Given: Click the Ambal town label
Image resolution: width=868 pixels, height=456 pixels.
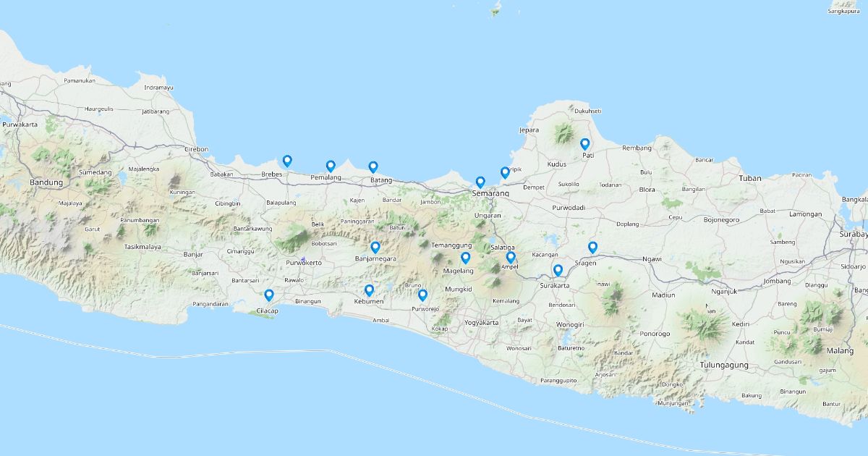Looking at the screenshot, I should [380, 319].
